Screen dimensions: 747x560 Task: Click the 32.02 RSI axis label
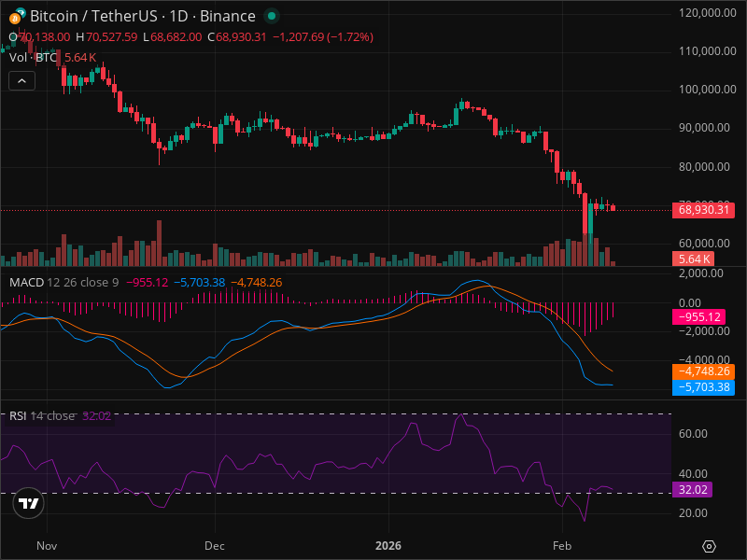[x=692, y=489]
